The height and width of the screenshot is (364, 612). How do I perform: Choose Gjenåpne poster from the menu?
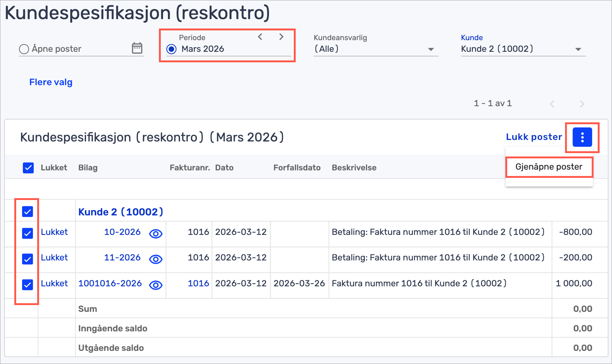point(549,167)
